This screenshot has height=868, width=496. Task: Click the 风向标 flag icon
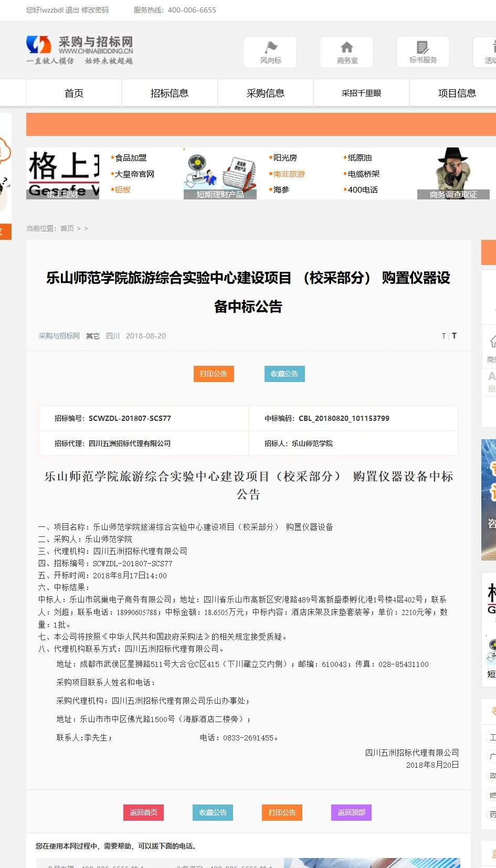(270, 48)
